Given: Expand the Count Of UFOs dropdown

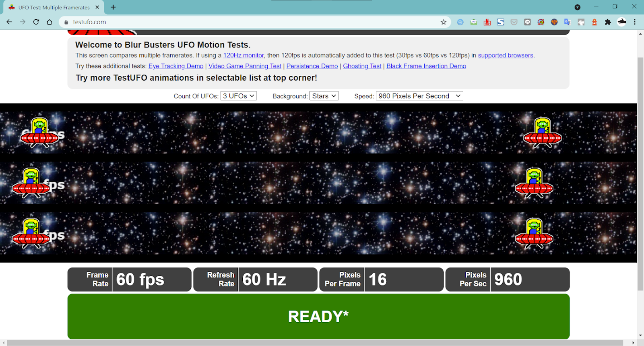Looking at the screenshot, I should pos(239,96).
